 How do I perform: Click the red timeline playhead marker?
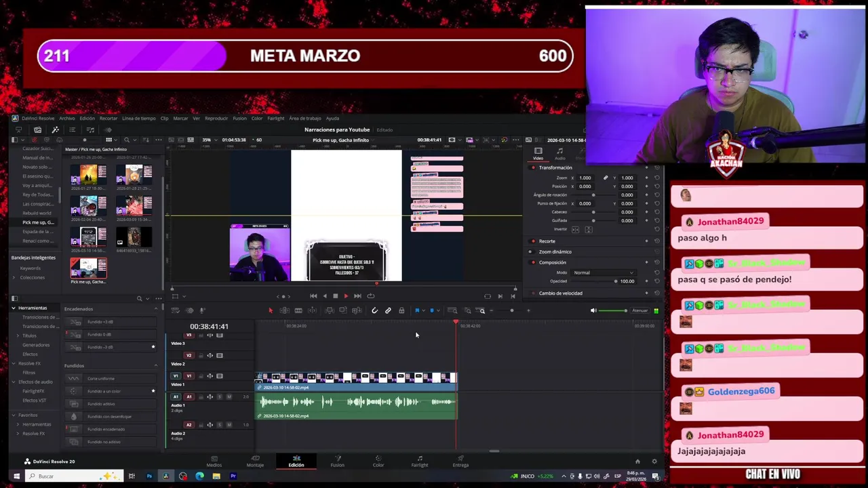click(456, 322)
